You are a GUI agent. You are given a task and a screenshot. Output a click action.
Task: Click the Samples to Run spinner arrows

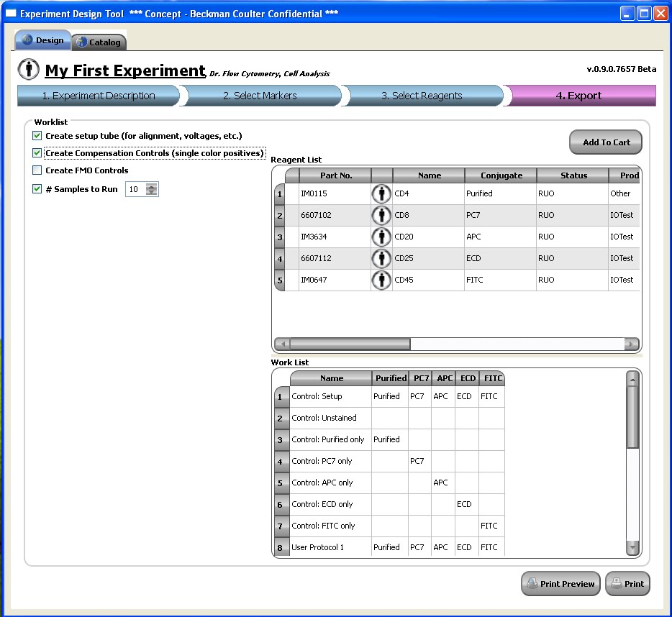(x=152, y=189)
